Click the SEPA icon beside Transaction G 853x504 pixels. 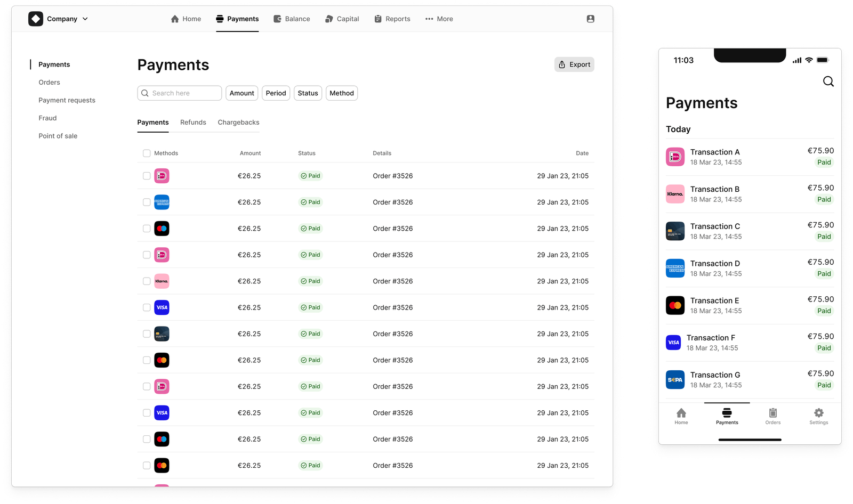675,380
